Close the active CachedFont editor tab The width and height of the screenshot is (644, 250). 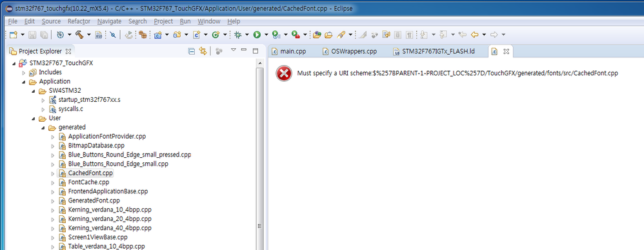506,52
